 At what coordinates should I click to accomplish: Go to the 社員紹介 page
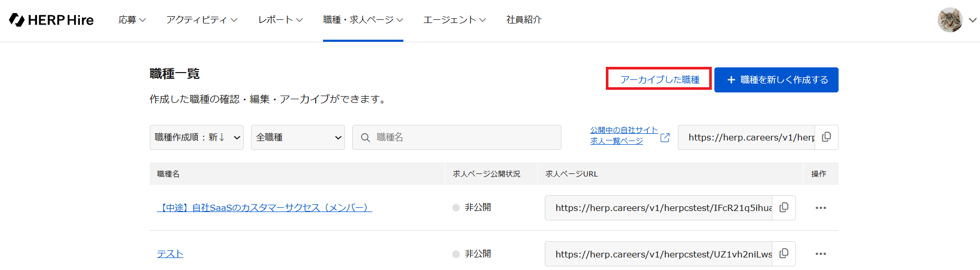coord(524,20)
